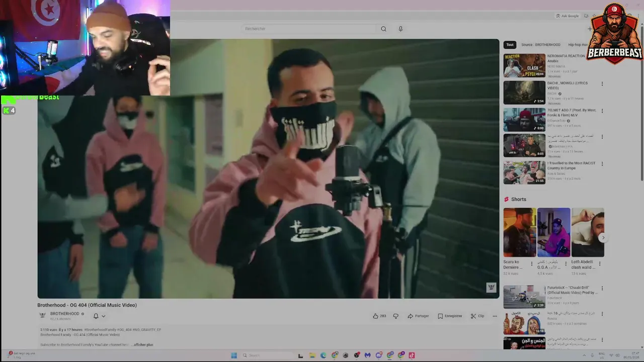Open the pink TikTok taskbar icon
The height and width of the screenshot is (362, 644).
412,355
